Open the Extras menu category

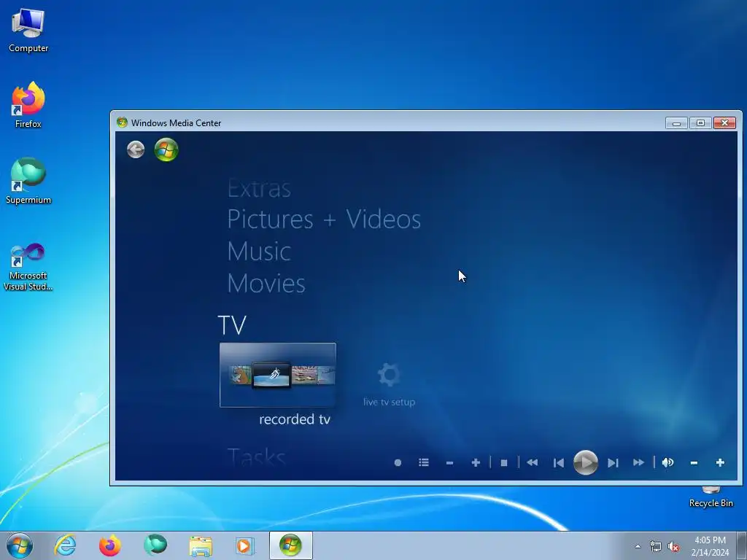click(x=259, y=189)
